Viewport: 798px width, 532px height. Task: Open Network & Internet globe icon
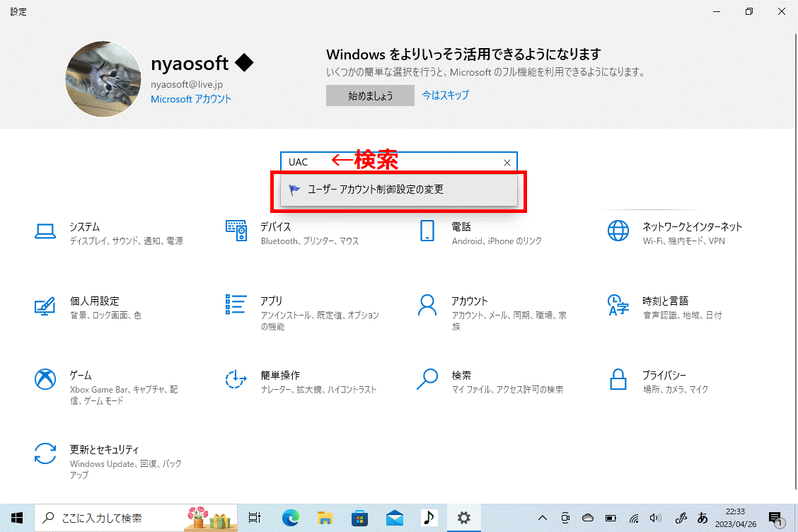pyautogui.click(x=618, y=231)
